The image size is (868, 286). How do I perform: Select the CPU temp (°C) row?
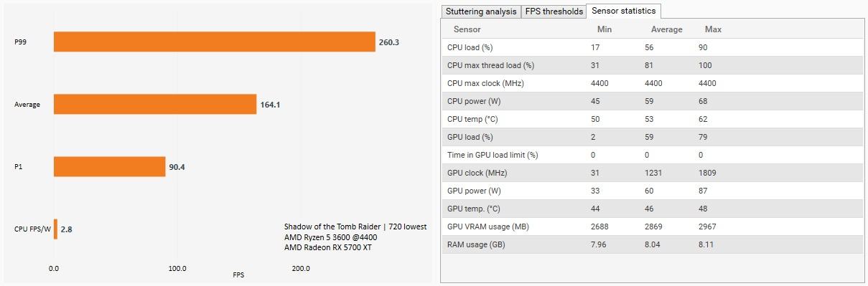click(653, 119)
